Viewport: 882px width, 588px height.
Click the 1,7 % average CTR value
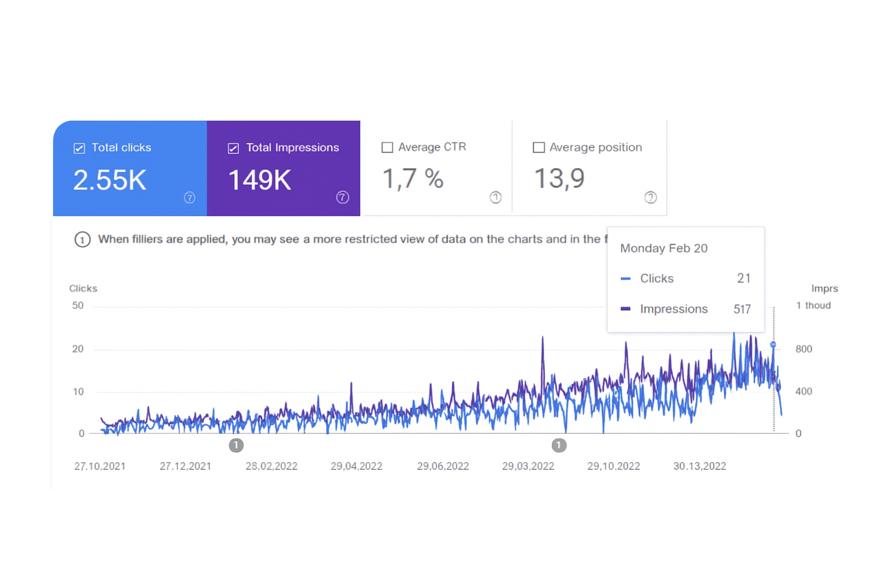pyautogui.click(x=413, y=179)
